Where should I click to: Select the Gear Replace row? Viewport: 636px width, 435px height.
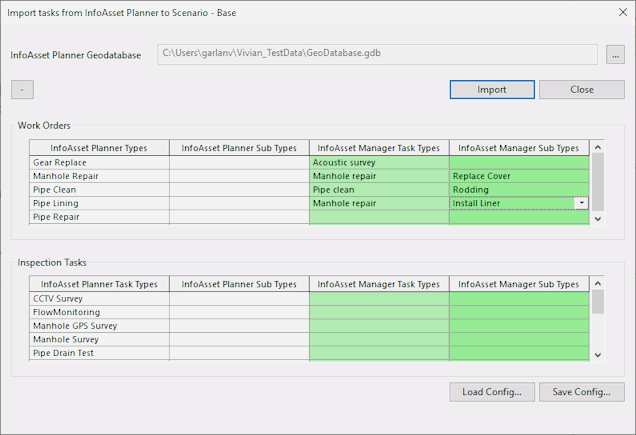99,163
